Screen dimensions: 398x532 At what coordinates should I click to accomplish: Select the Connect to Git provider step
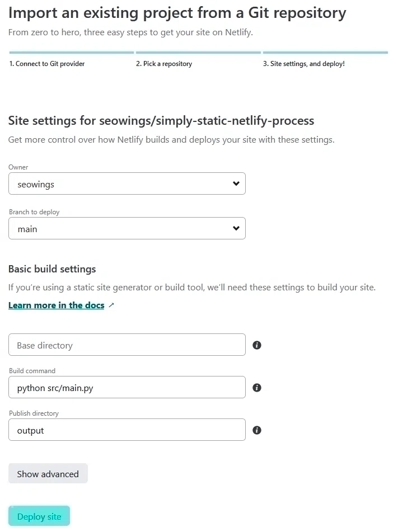pyautogui.click(x=47, y=63)
